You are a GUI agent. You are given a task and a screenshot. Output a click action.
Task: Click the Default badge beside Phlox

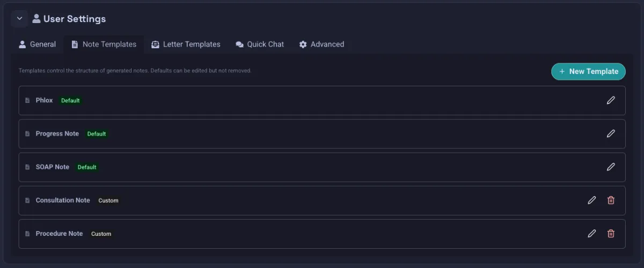pos(70,100)
